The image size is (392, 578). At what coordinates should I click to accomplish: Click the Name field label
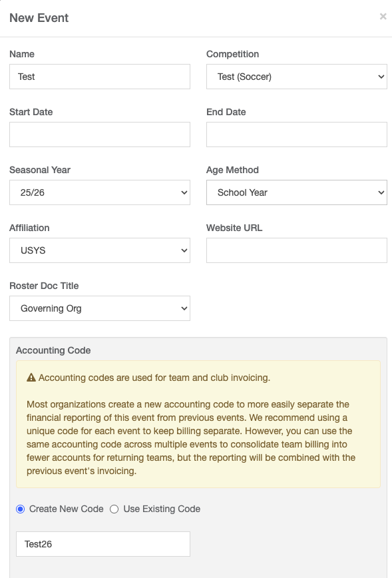point(22,54)
